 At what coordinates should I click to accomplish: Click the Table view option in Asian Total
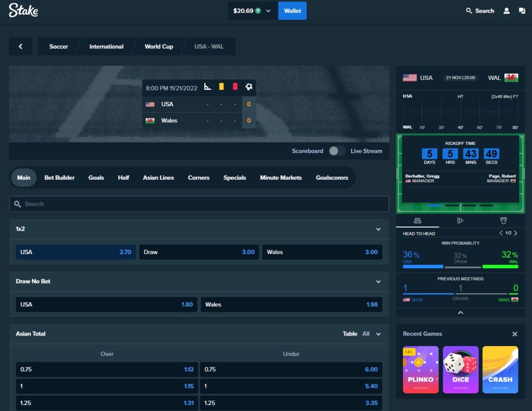pos(350,334)
